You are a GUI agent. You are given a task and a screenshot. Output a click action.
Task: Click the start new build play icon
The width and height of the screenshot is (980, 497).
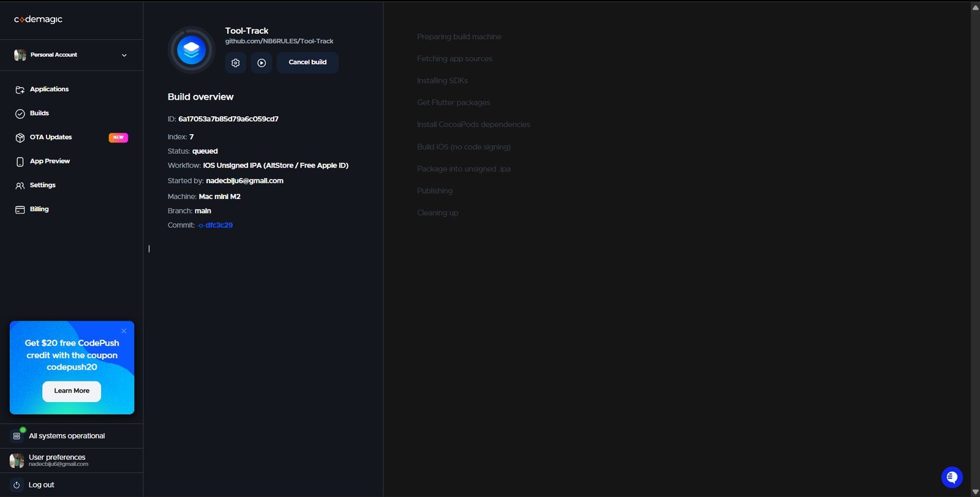tap(262, 62)
